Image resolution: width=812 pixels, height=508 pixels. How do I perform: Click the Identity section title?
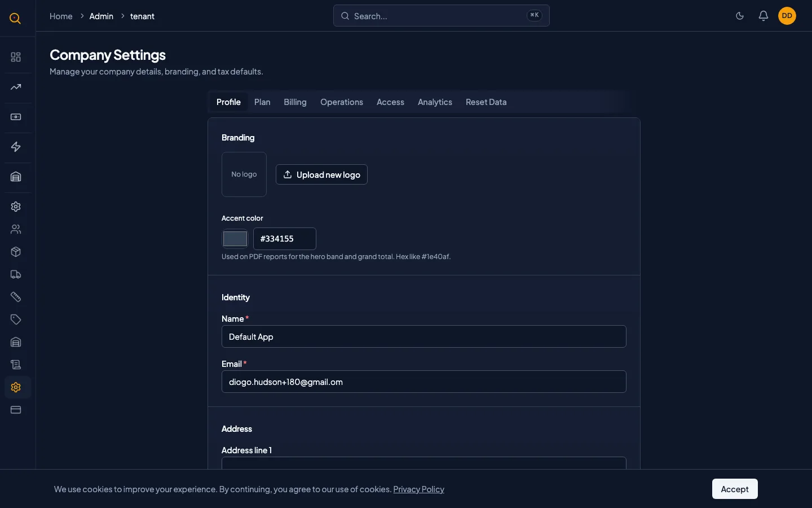click(x=236, y=297)
